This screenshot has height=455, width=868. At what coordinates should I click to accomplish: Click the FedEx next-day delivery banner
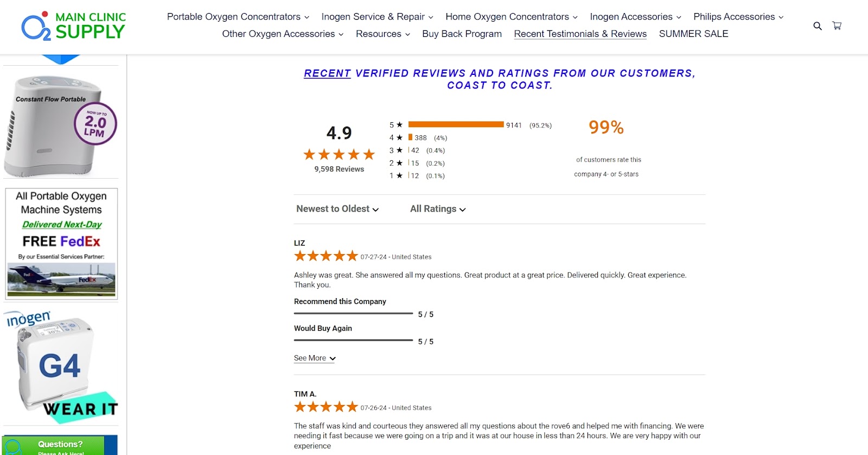click(x=61, y=244)
